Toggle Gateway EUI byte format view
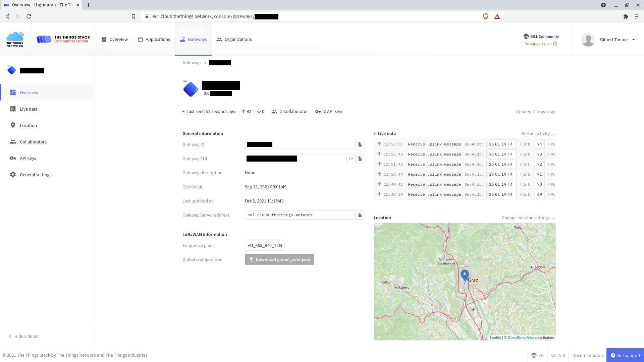 tap(351, 159)
